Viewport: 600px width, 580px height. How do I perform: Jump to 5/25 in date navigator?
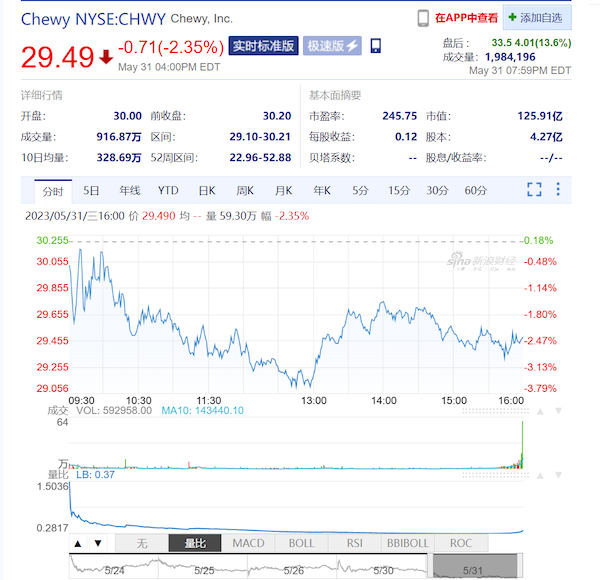204,570
